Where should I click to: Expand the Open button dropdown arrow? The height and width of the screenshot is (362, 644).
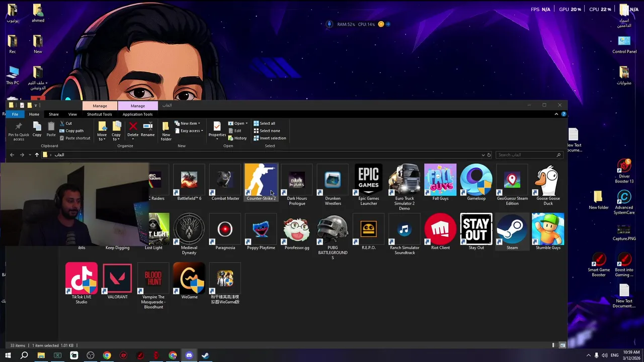tap(247, 123)
